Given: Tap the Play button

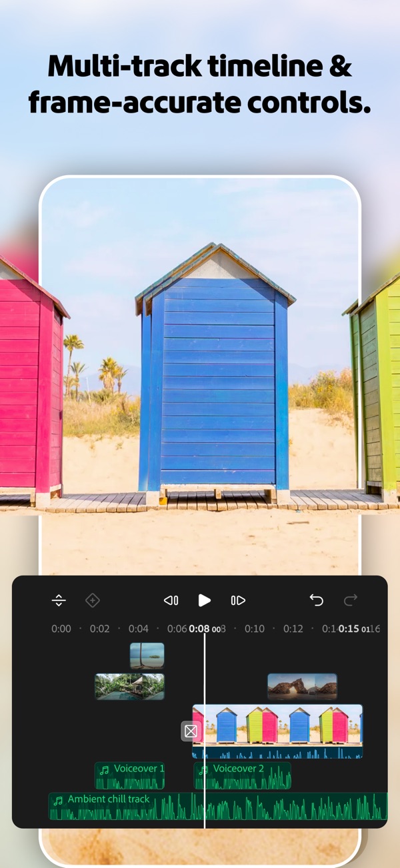Looking at the screenshot, I should click(x=204, y=600).
